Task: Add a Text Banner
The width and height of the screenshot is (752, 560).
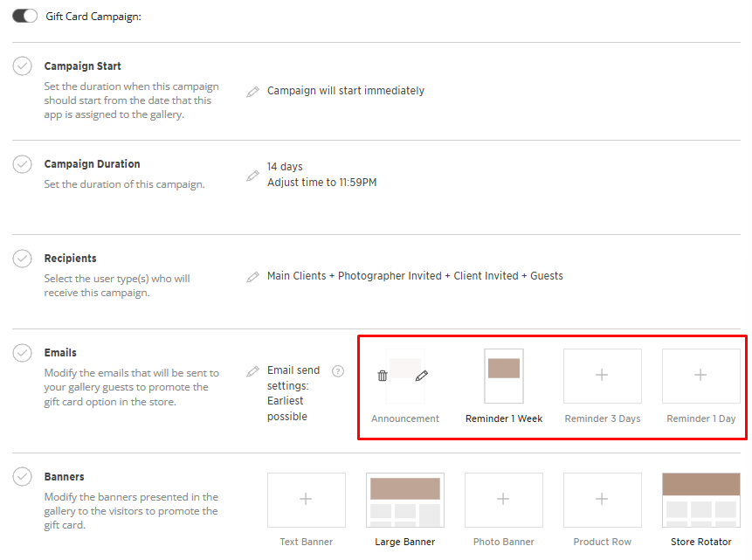Action: click(306, 500)
